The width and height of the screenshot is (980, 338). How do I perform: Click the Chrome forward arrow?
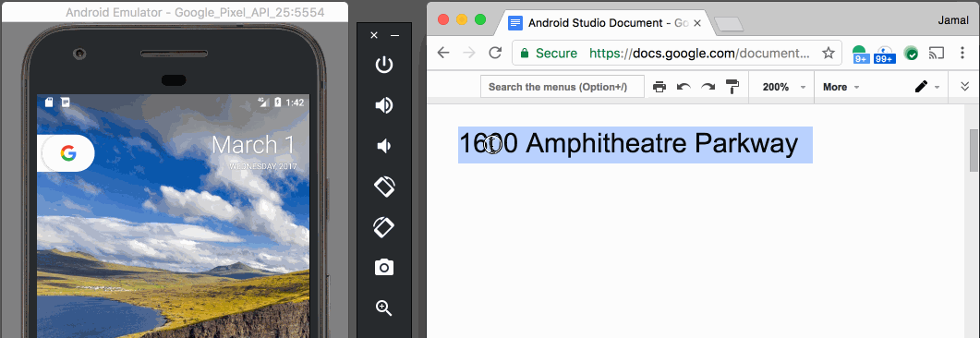pos(468,54)
